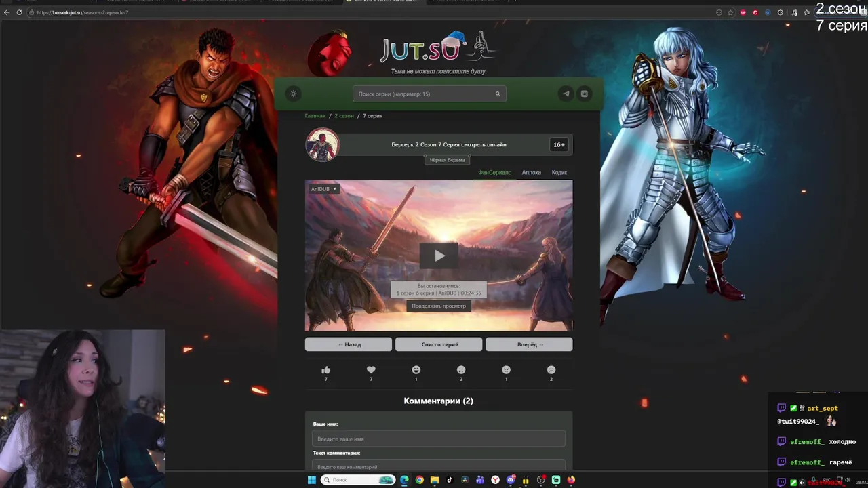Screen dimensions: 868x488
Task: Open the 2 сезон breadcrumb link
Action: [344, 116]
